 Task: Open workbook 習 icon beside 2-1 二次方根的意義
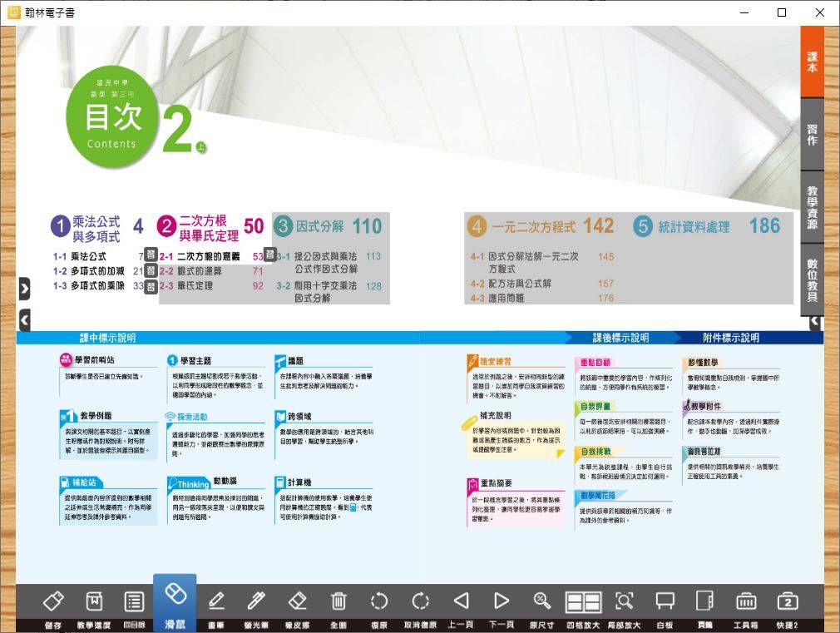click(270, 255)
